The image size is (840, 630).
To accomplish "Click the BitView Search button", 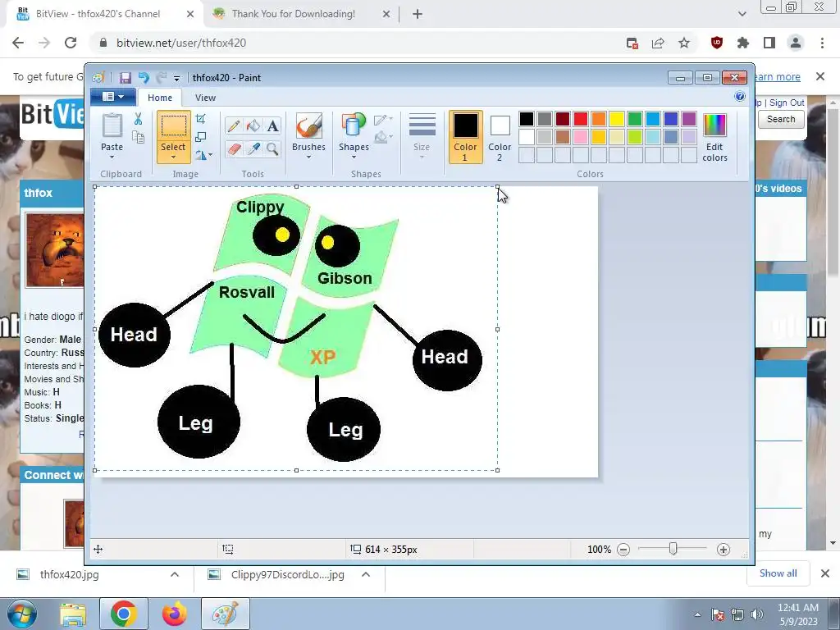I will pos(781,119).
